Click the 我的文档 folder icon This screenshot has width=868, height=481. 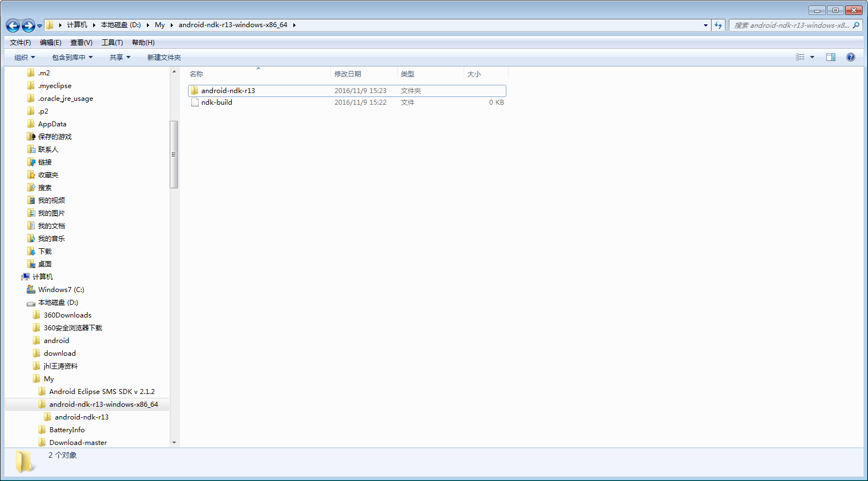31,226
